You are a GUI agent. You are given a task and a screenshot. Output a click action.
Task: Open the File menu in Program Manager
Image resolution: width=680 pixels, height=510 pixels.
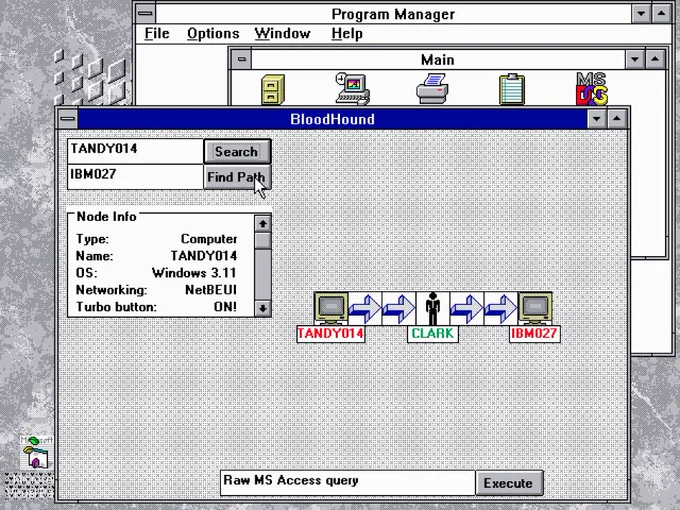pos(157,33)
